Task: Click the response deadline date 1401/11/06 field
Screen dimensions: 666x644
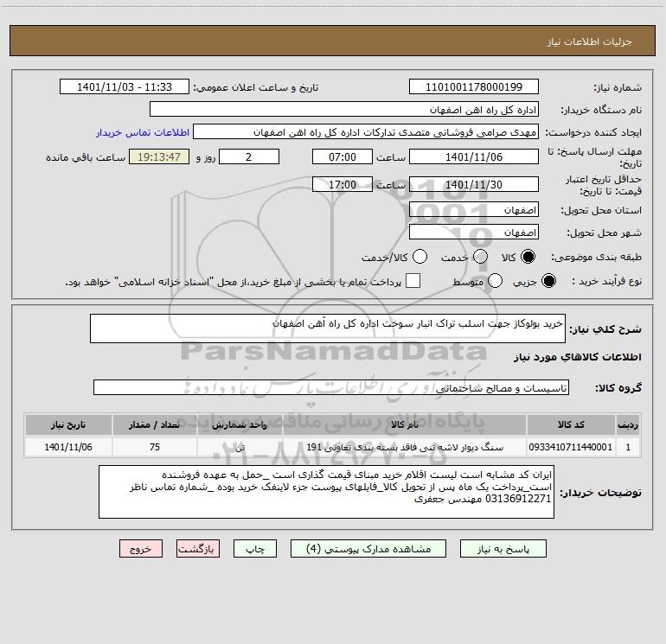Action: 474,156
